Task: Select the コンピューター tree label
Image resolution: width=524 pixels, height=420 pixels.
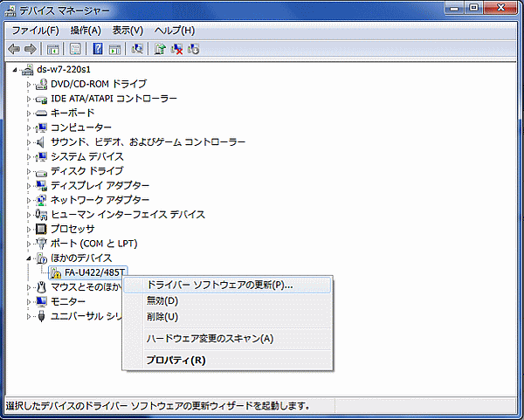Action: [81, 127]
